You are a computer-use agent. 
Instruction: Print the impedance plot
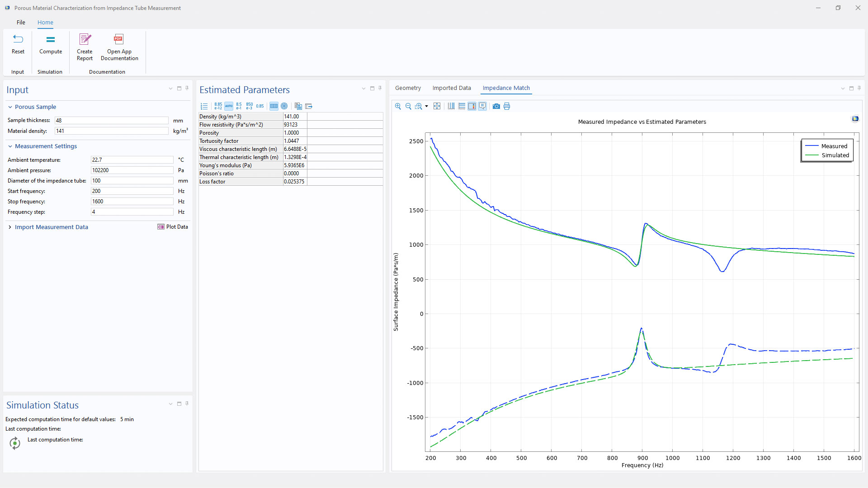pos(507,106)
